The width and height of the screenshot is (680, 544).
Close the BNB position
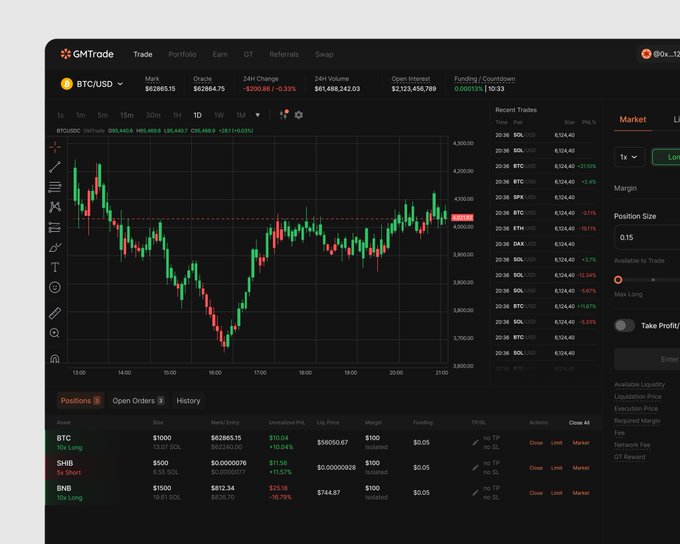pos(536,493)
